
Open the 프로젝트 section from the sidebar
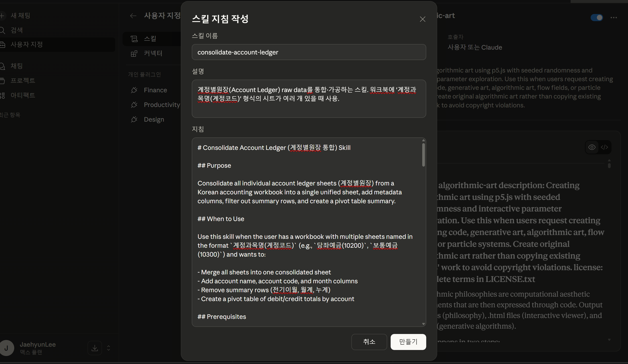click(23, 80)
